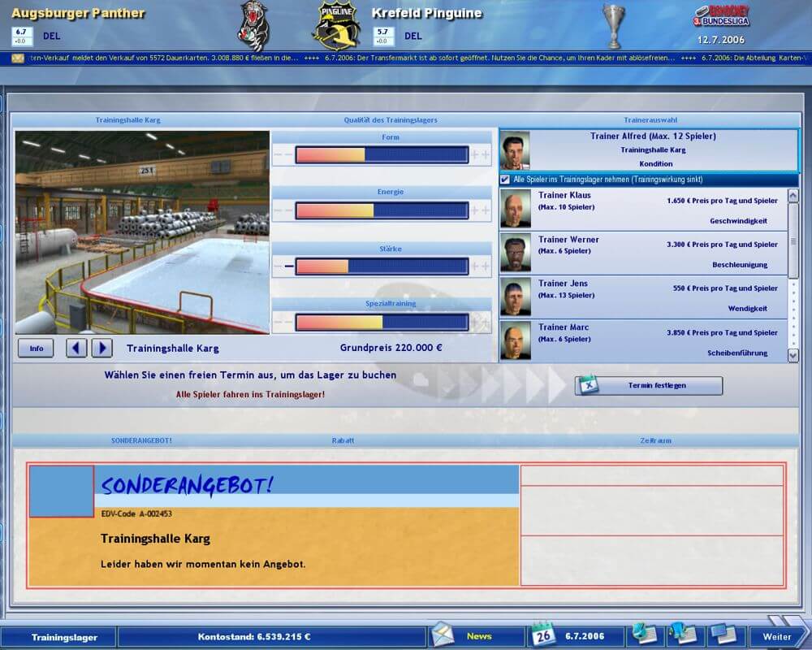Click the DEL label under Krefeld Pinguine
The height and width of the screenshot is (650, 812).
(x=412, y=37)
